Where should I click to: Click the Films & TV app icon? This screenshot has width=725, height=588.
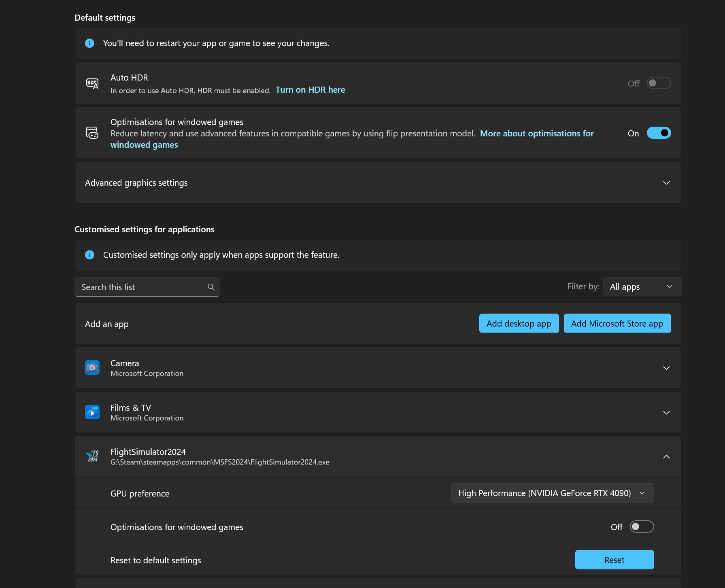pos(92,412)
